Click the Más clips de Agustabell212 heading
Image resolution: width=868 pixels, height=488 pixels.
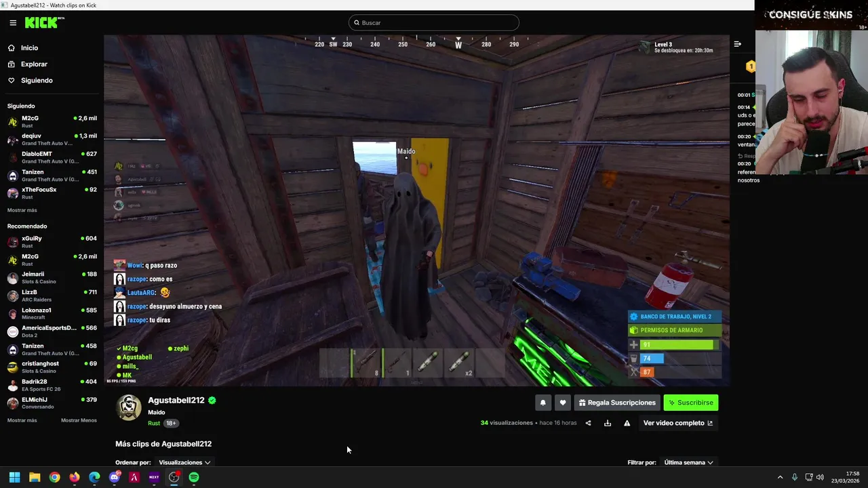coord(163,444)
